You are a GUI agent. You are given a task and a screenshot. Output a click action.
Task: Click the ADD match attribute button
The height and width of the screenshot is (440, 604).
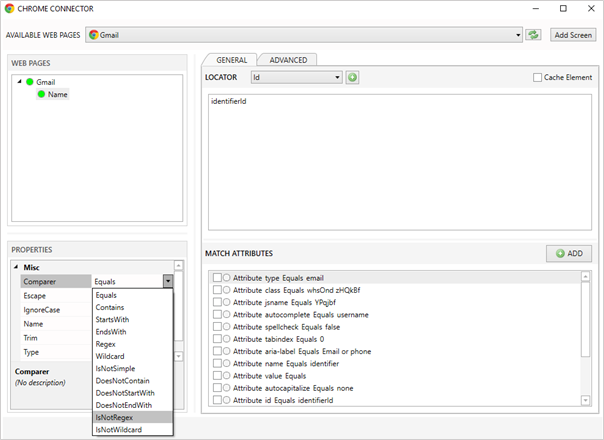[x=569, y=254]
